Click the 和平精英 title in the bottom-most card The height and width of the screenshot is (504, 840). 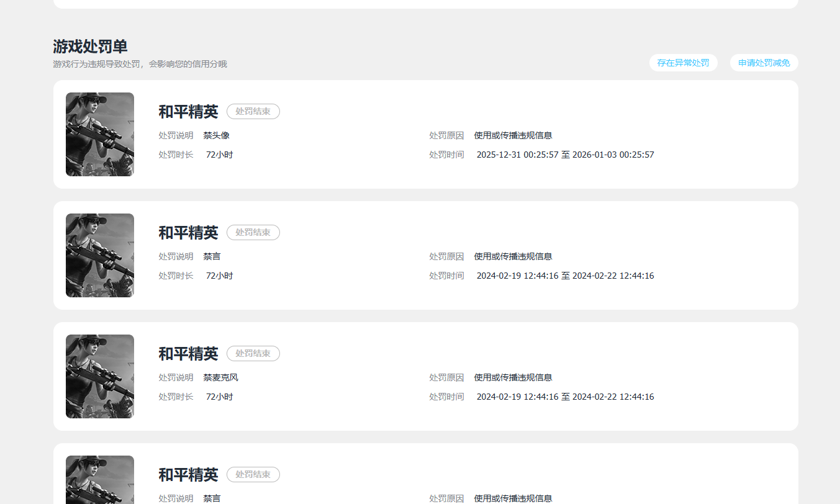(188, 475)
